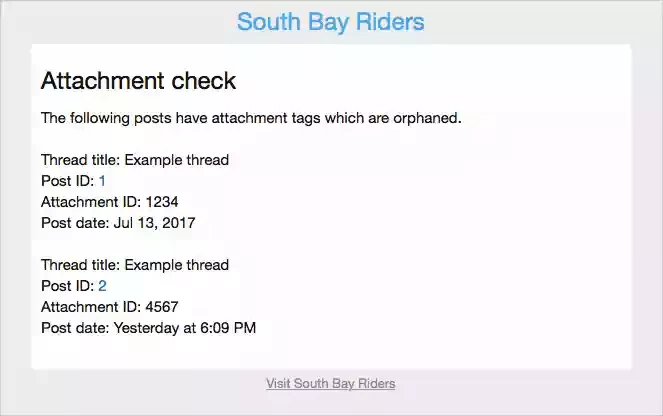Open the Visit South Bay Riders link

(x=330, y=384)
